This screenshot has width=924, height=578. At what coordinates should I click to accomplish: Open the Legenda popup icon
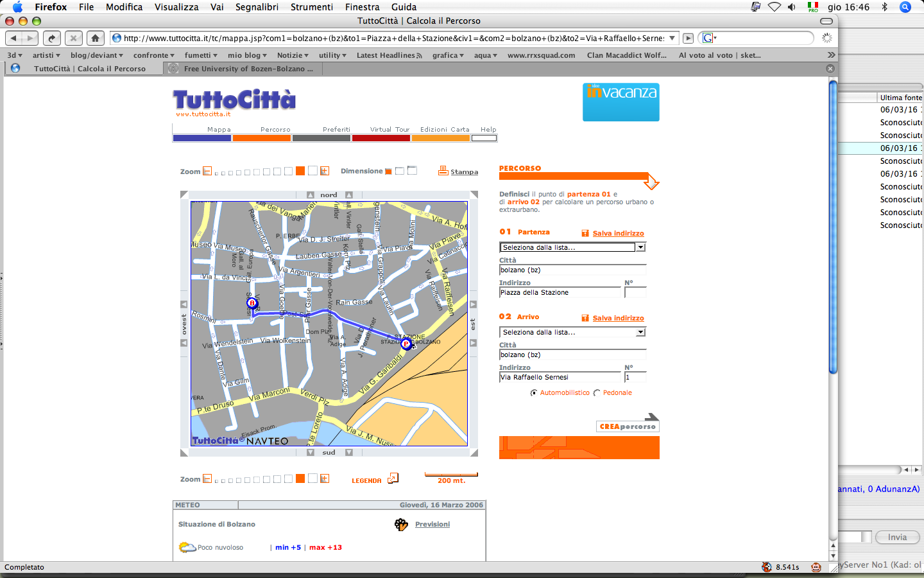(393, 478)
